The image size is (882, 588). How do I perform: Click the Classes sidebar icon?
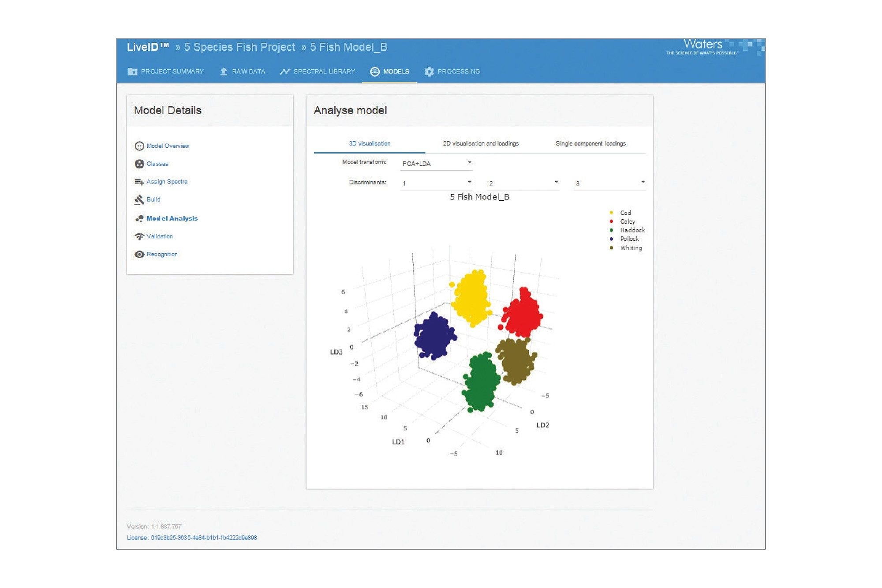click(139, 164)
